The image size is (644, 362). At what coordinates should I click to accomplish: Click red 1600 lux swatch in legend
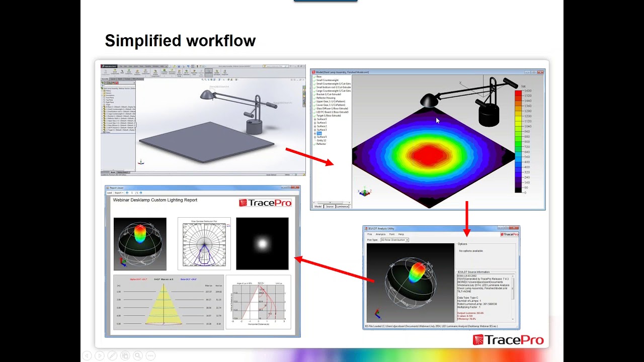point(519,93)
